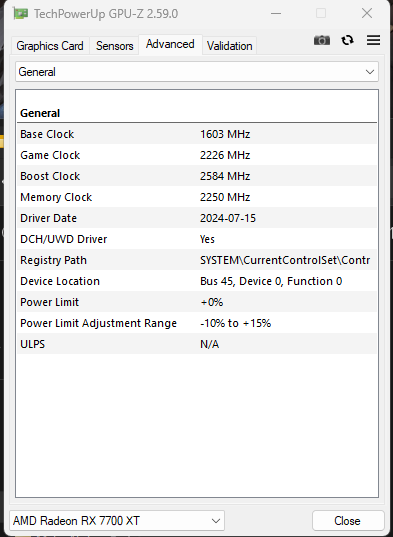This screenshot has height=537, width=393.
Task: Take a screenshot with the camera icon
Action: (x=322, y=40)
